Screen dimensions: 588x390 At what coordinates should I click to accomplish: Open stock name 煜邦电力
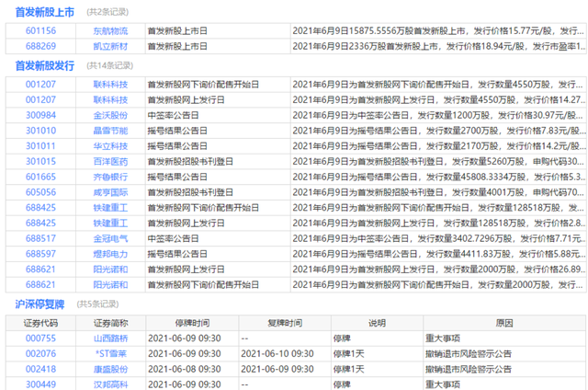point(110,254)
